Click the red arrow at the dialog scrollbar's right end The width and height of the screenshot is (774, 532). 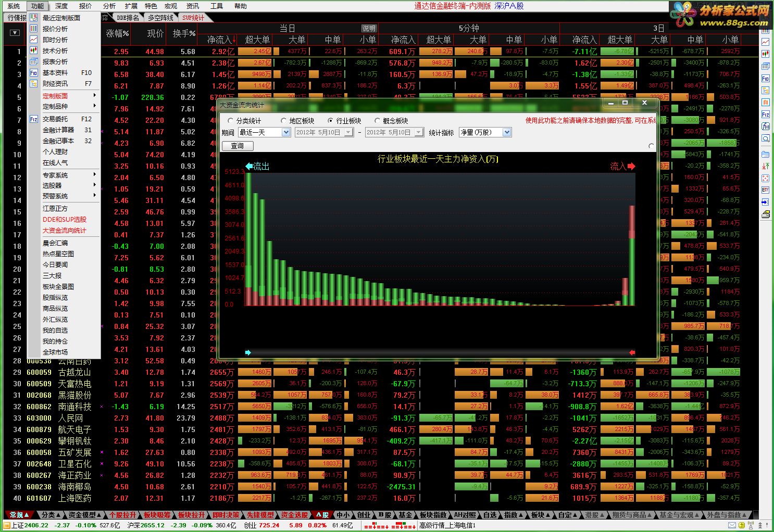[x=632, y=352]
